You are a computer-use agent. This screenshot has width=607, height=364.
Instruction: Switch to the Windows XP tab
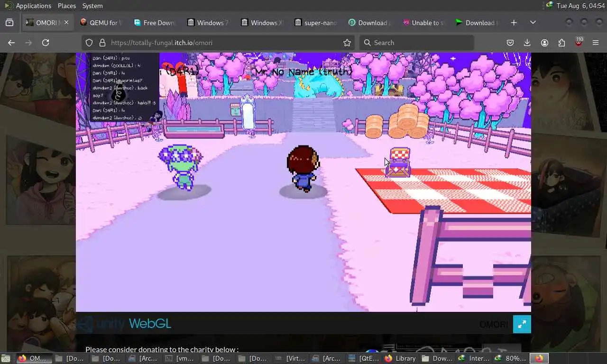pyautogui.click(x=262, y=23)
